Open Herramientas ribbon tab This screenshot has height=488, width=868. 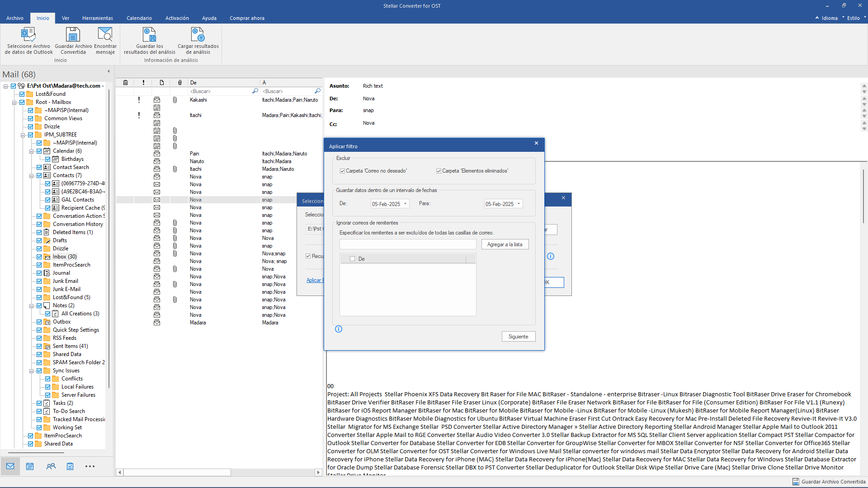click(98, 18)
